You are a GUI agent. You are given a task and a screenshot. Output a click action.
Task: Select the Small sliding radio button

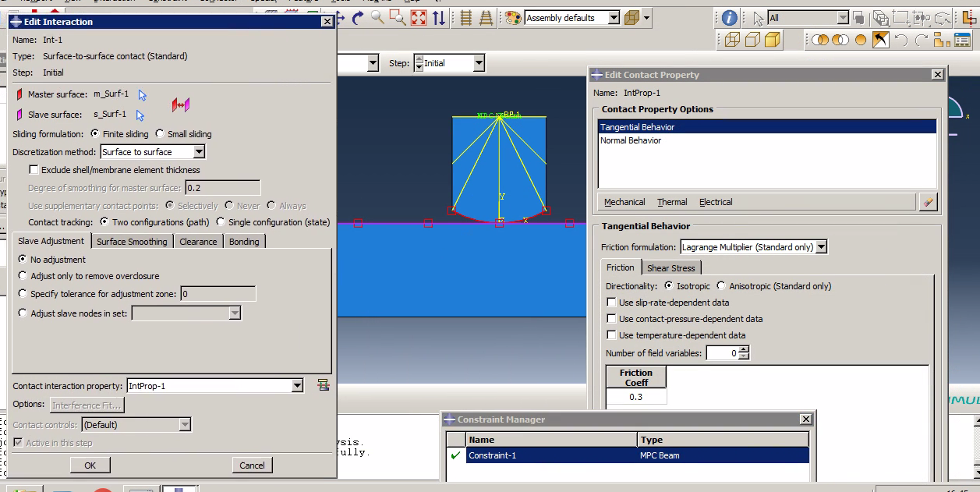pyautogui.click(x=160, y=134)
